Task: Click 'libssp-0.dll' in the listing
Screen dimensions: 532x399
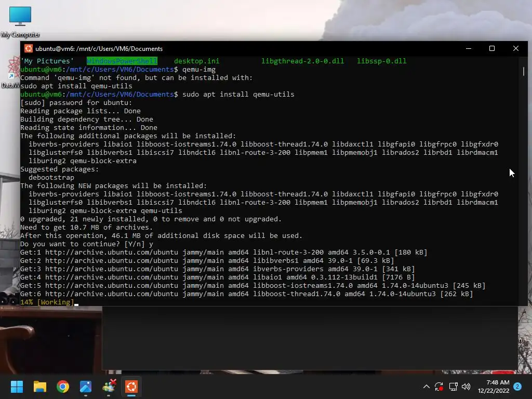Action: coord(381,61)
